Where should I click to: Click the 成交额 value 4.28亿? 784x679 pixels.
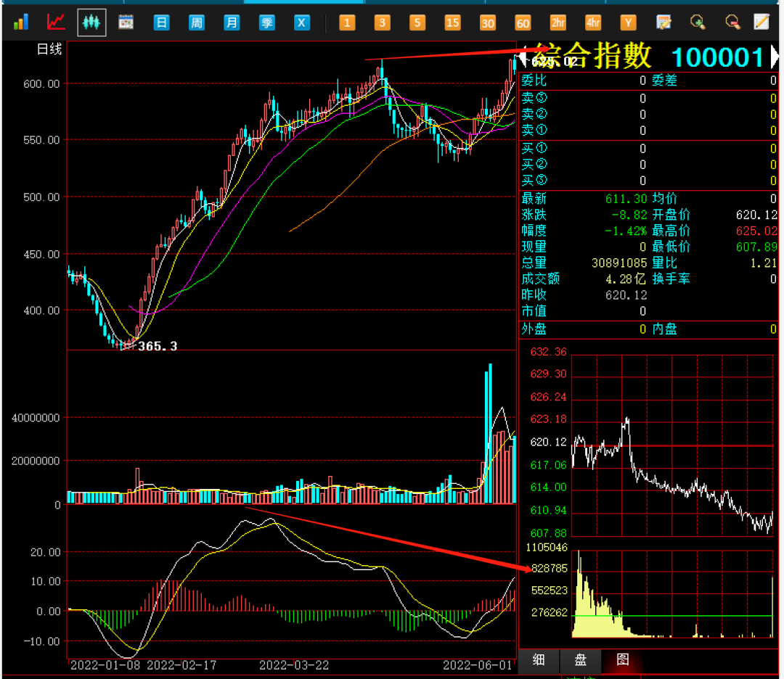point(626,279)
